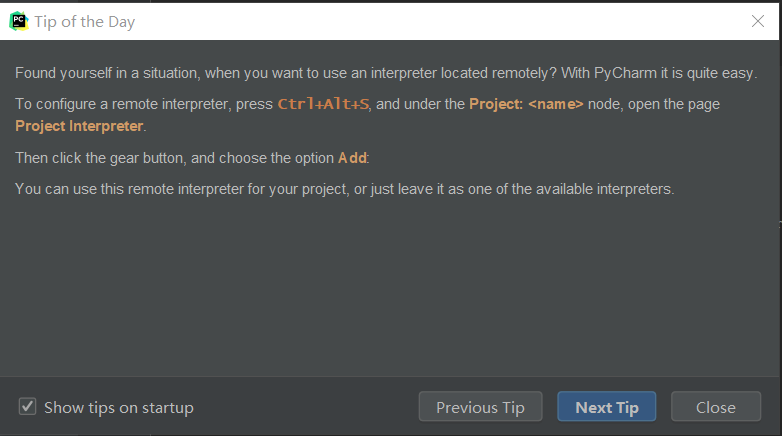
Task: Click the empty area of the tip panel
Action: (x=390, y=290)
